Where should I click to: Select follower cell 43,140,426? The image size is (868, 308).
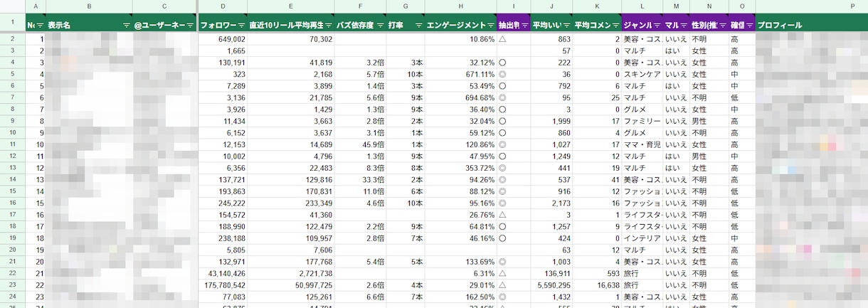(223, 274)
